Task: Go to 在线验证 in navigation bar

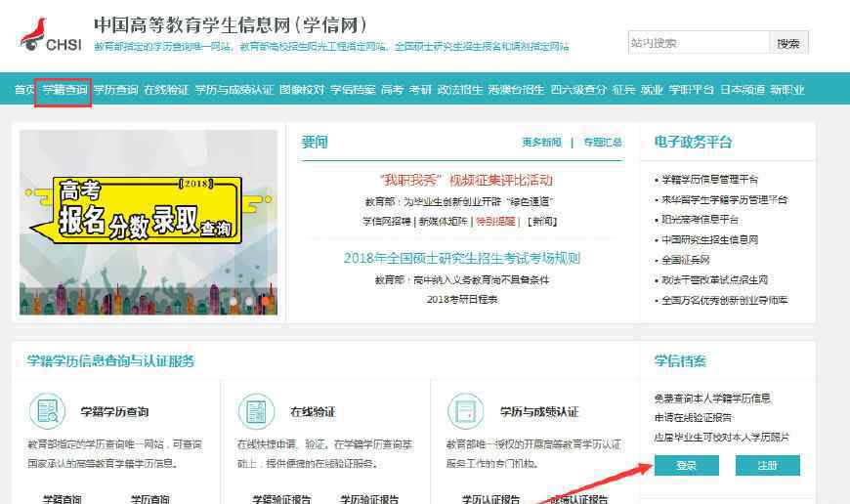Action: pos(166,90)
